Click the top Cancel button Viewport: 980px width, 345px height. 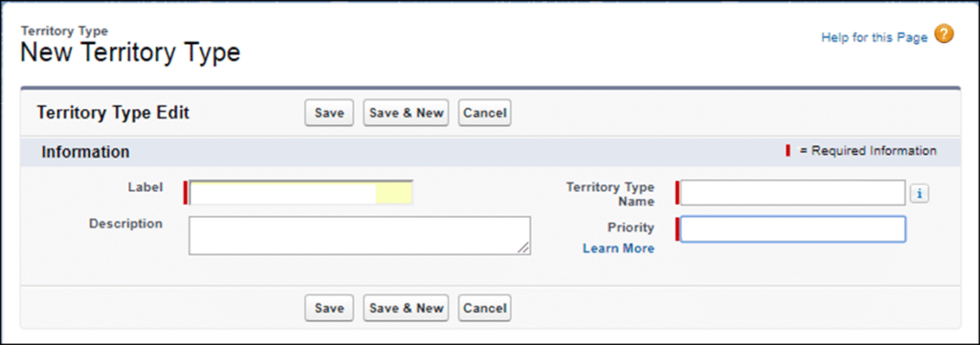pos(485,113)
